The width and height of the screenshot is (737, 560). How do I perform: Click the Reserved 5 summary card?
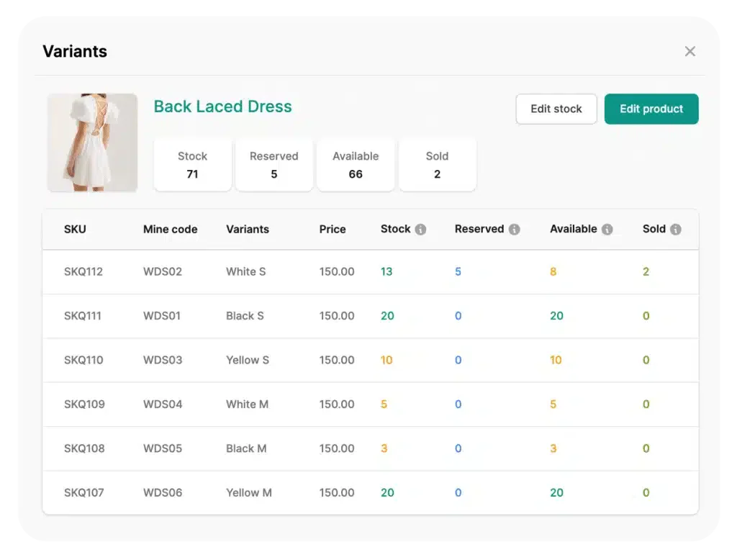pyautogui.click(x=274, y=165)
